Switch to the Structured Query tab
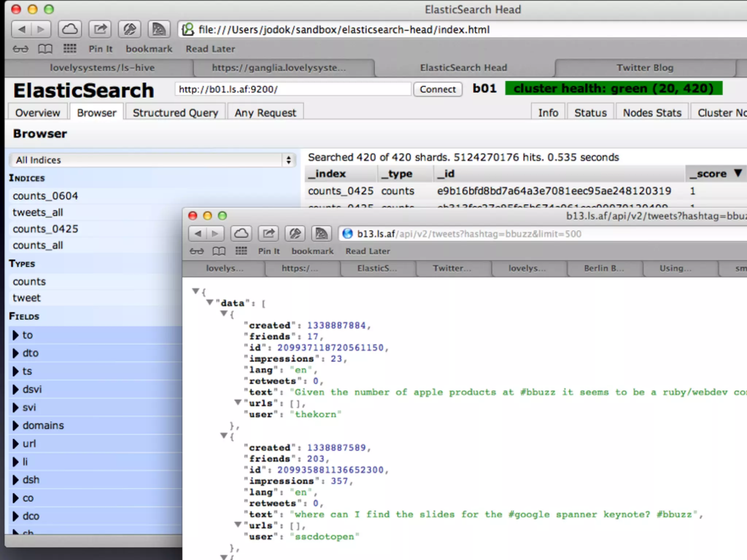 coord(175,113)
